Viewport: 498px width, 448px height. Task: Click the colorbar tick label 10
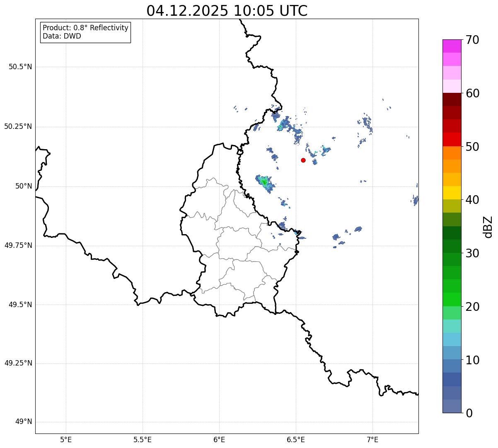pos(472,360)
